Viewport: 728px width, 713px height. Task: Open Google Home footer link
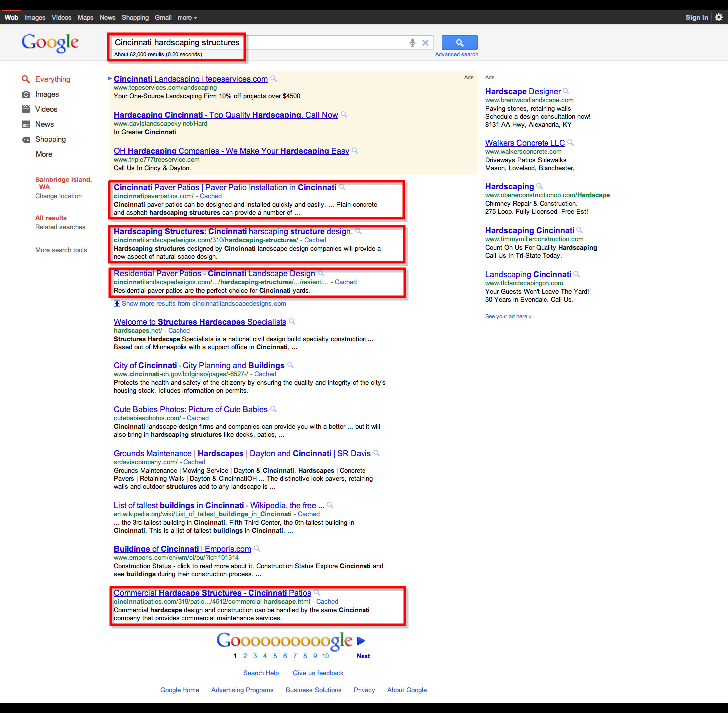pyautogui.click(x=180, y=690)
